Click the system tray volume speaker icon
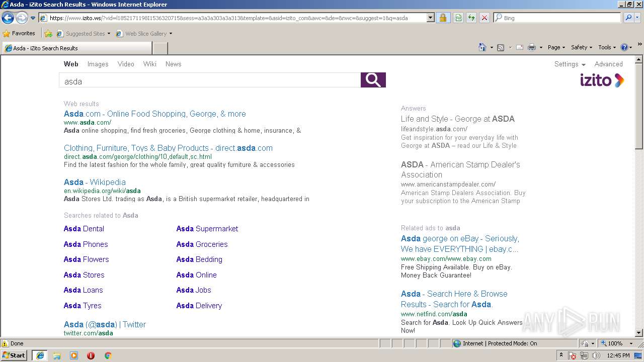 [596, 355]
